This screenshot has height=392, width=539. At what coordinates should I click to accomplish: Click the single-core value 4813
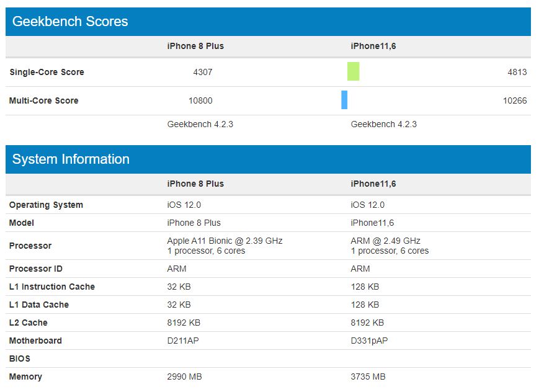[x=517, y=72]
